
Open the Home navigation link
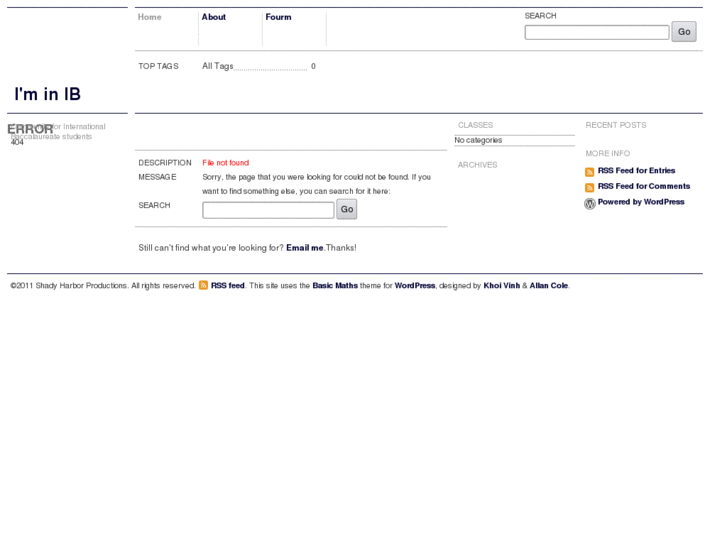point(149,17)
